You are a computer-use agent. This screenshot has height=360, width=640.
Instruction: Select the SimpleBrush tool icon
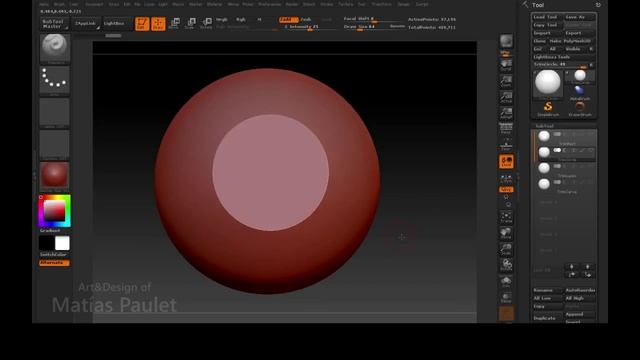(548, 108)
